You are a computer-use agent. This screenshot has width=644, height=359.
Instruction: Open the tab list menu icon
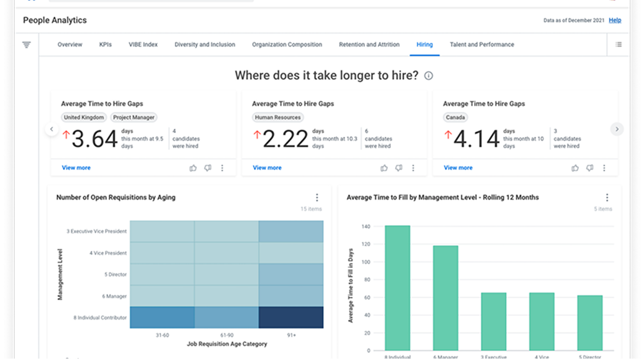(x=619, y=44)
